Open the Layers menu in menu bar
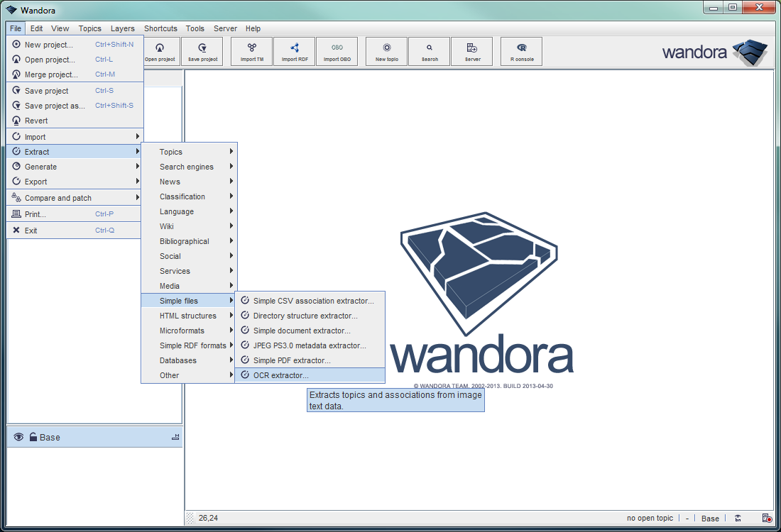This screenshot has width=781, height=532. pyautogui.click(x=123, y=28)
